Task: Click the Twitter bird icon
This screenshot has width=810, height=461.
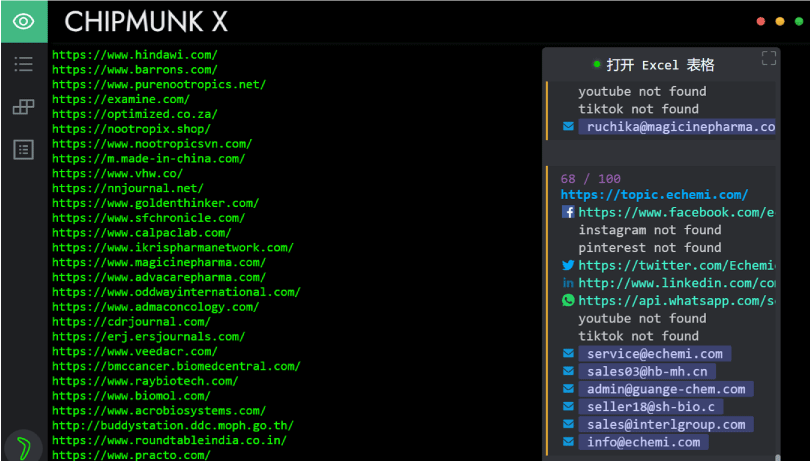Action: pyautogui.click(x=568, y=265)
